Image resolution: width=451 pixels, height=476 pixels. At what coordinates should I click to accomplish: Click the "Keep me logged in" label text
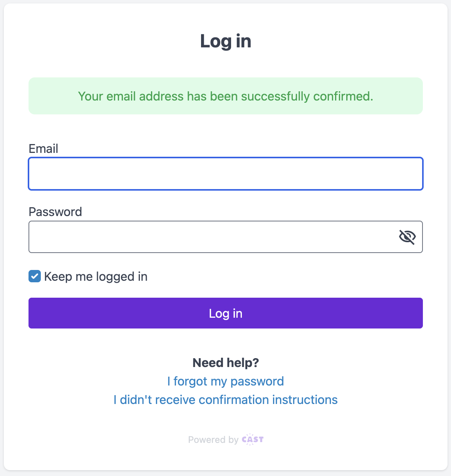96,277
